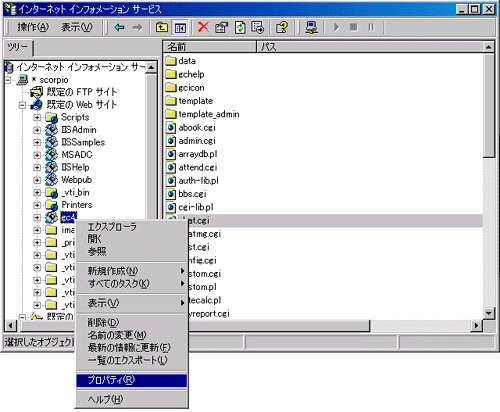The height and width of the screenshot is (412, 500).
Task: Select the MSADC tree item
Action: point(77,155)
